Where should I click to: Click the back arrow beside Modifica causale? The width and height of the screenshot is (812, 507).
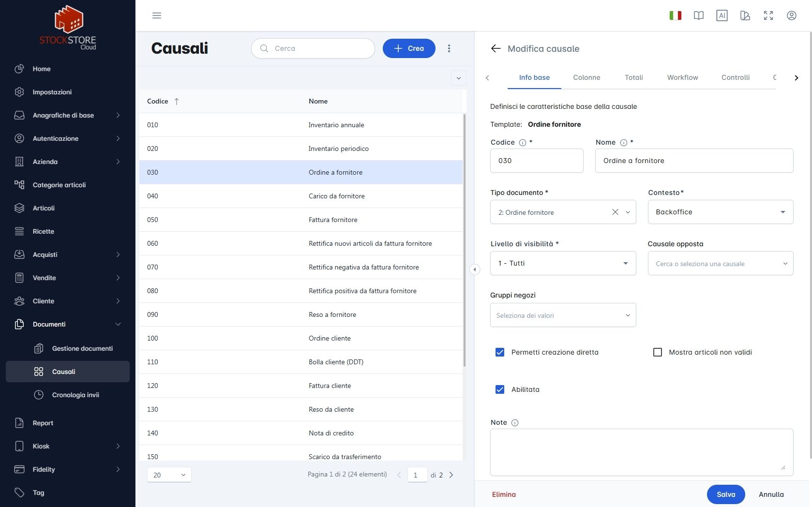click(496, 48)
